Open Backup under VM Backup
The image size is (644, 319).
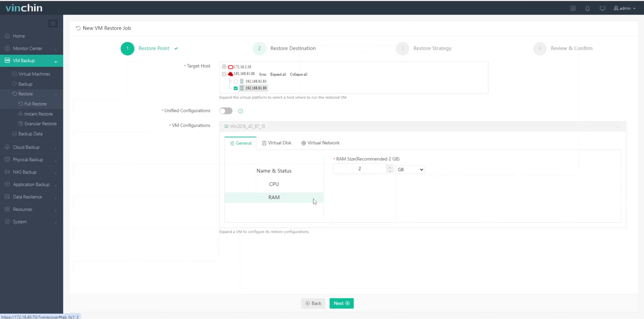click(x=25, y=84)
